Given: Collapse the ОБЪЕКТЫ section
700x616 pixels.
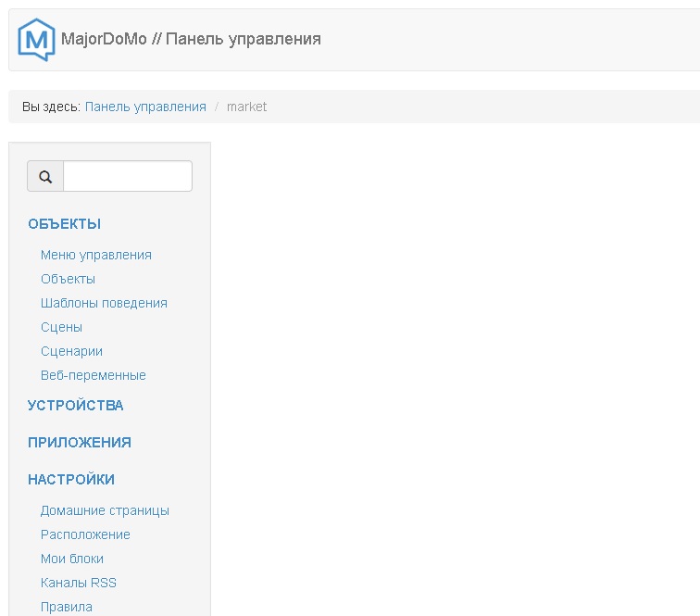Looking at the screenshot, I should 64,224.
